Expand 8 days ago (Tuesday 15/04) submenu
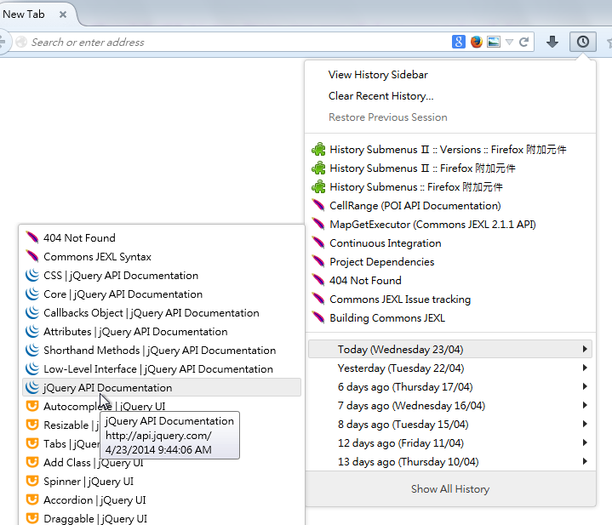 click(450, 424)
